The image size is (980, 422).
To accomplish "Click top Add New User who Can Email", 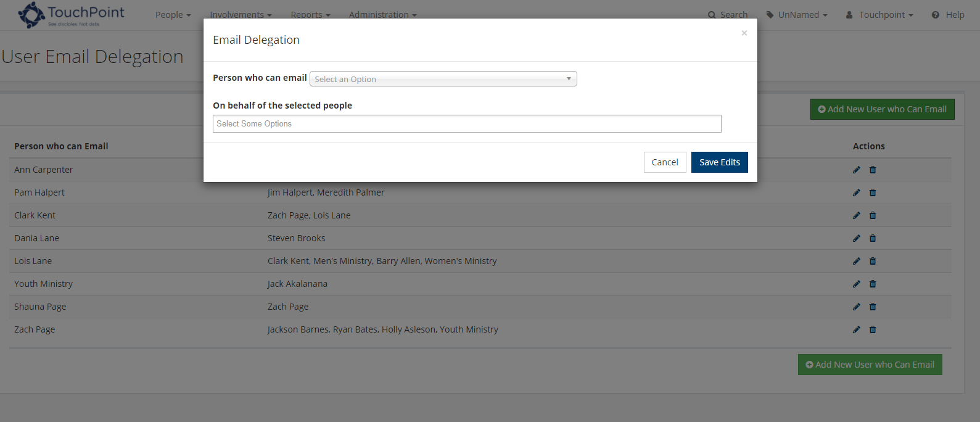I will [883, 109].
